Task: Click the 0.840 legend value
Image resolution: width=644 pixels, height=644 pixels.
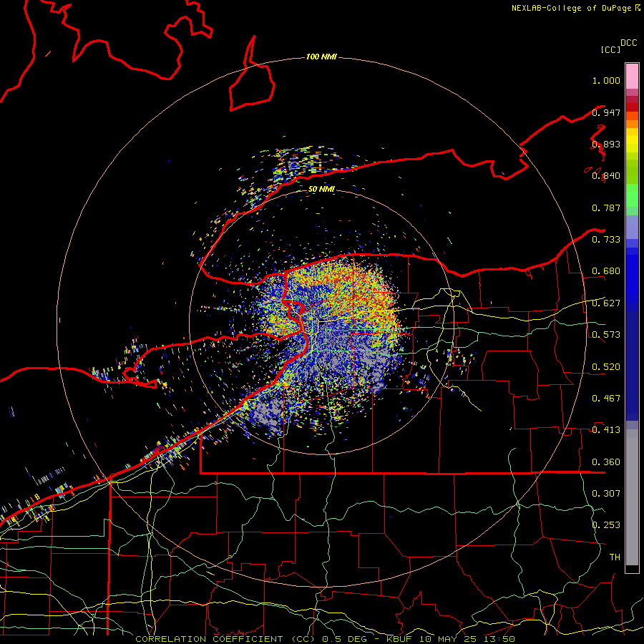Action: click(606, 176)
